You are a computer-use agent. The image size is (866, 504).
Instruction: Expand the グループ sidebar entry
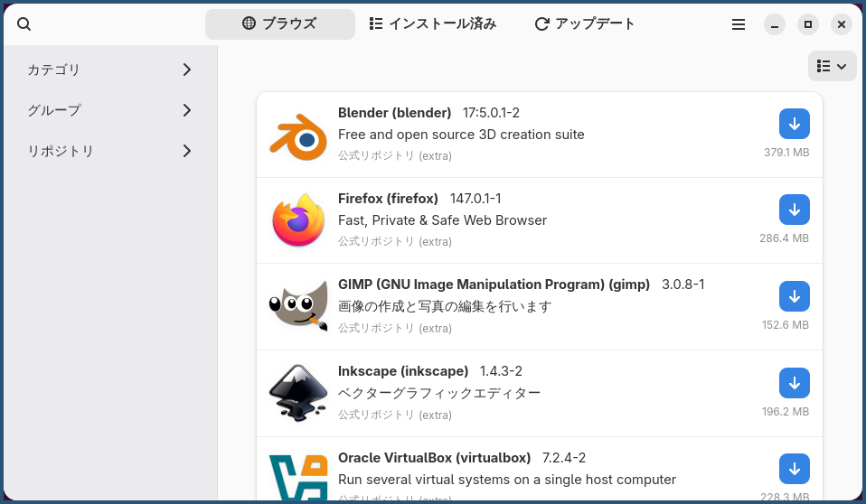(110, 110)
